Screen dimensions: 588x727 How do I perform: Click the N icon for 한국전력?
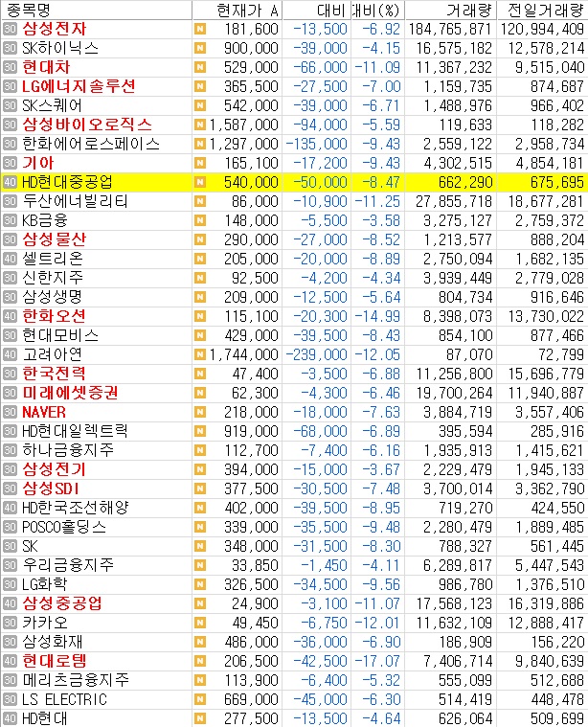tap(200, 374)
